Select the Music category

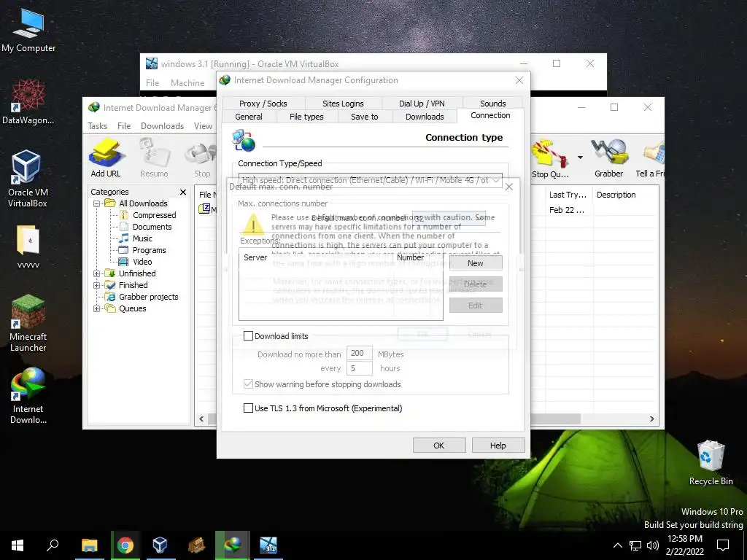tap(136, 238)
